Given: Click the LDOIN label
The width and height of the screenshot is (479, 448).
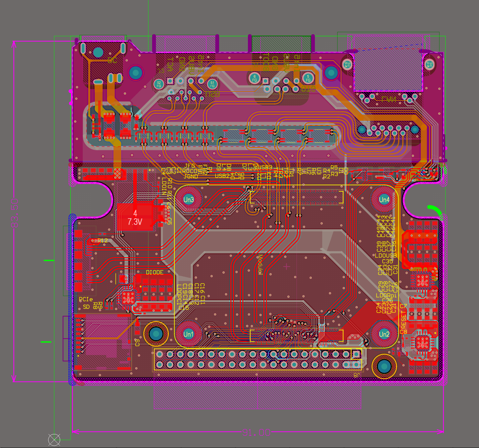Looking at the screenshot, I should coord(164,186).
